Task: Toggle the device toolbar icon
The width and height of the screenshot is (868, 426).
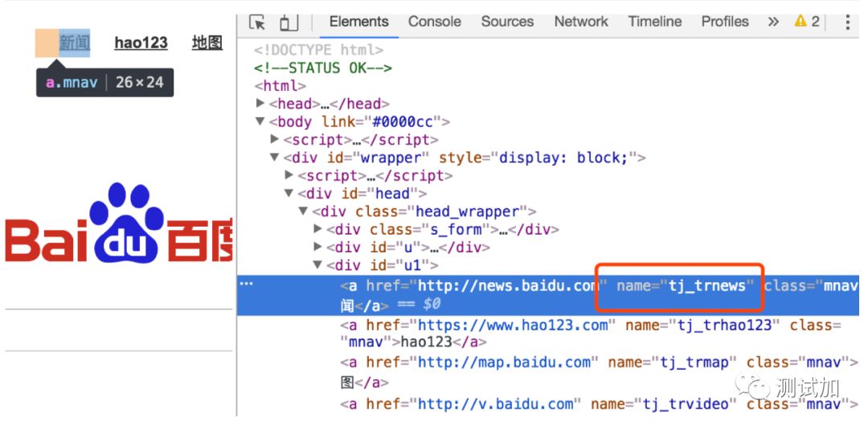Action: [289, 23]
